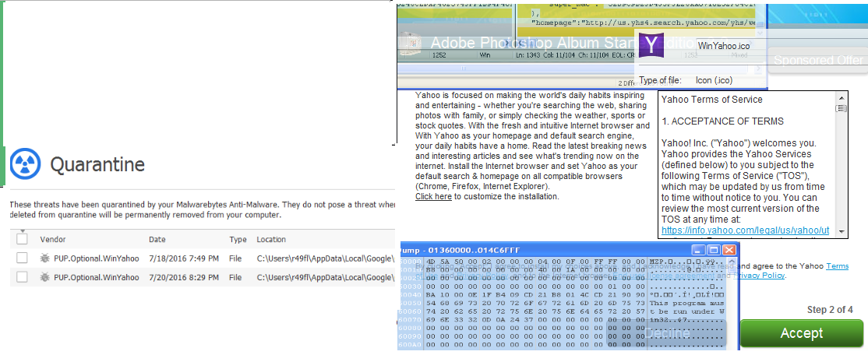Click the date 7/18/2016 7:49 PM
Image resolution: width=868 pixels, height=355 pixels.
[x=185, y=258]
